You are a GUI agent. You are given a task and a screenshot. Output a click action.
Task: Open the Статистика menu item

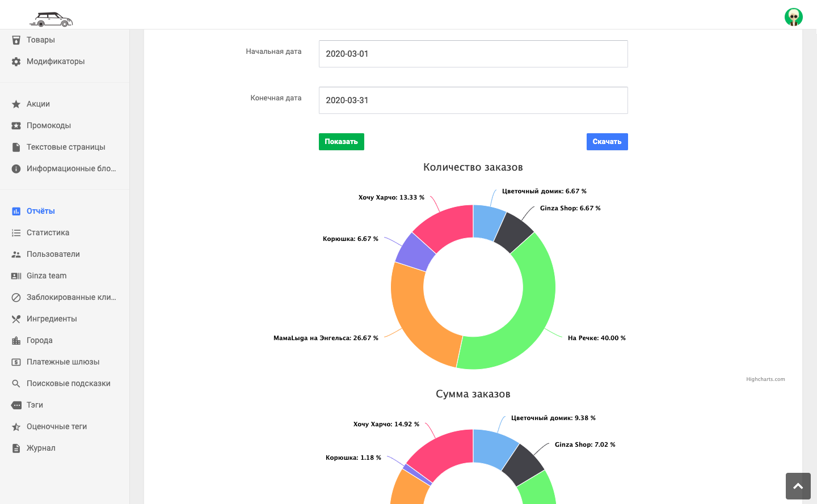point(48,232)
